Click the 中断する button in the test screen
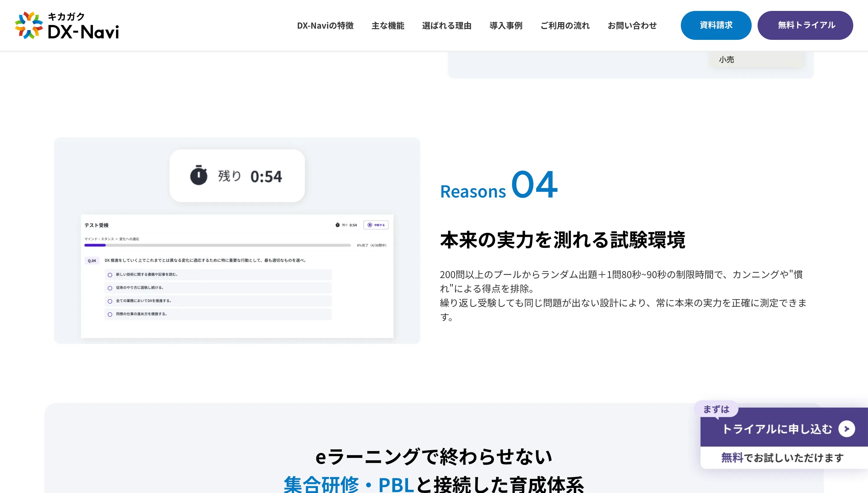 [376, 225]
